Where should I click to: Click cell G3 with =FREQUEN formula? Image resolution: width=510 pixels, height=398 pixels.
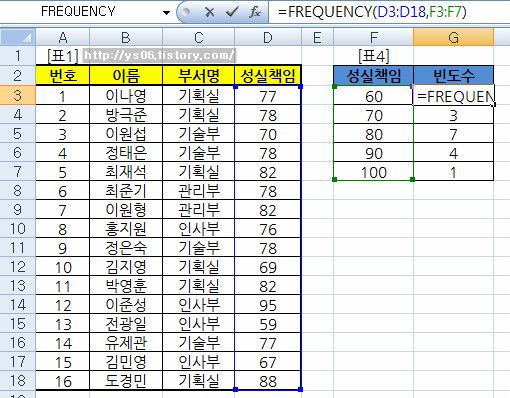[x=453, y=96]
